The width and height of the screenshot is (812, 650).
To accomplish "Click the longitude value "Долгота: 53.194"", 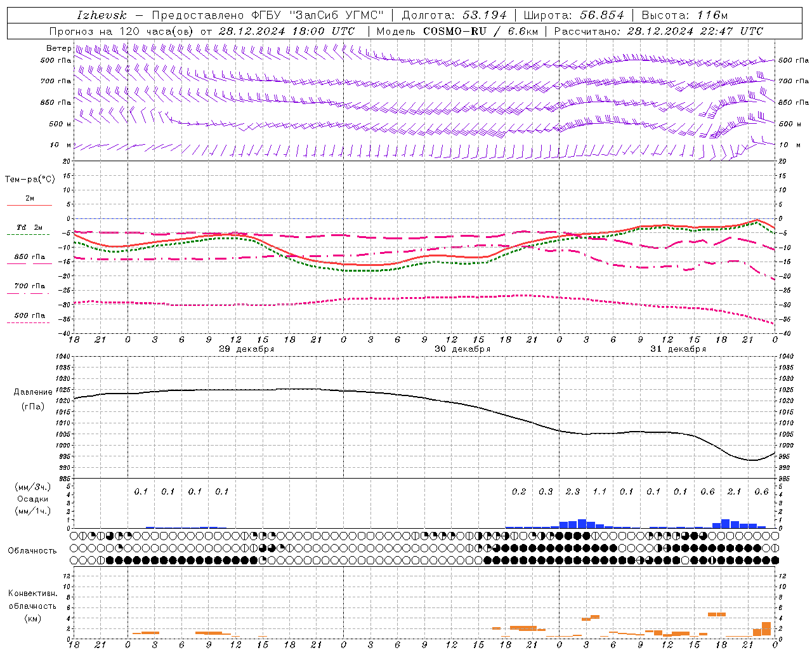I will [454, 15].
